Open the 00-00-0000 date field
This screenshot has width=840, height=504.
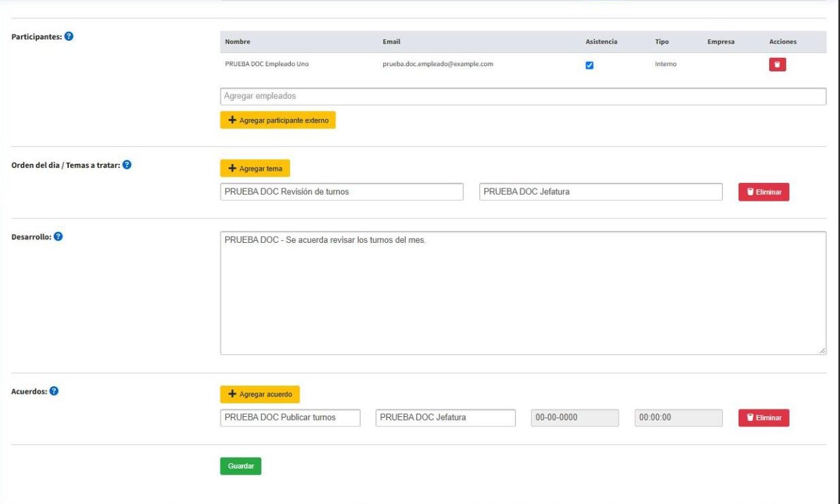575,418
